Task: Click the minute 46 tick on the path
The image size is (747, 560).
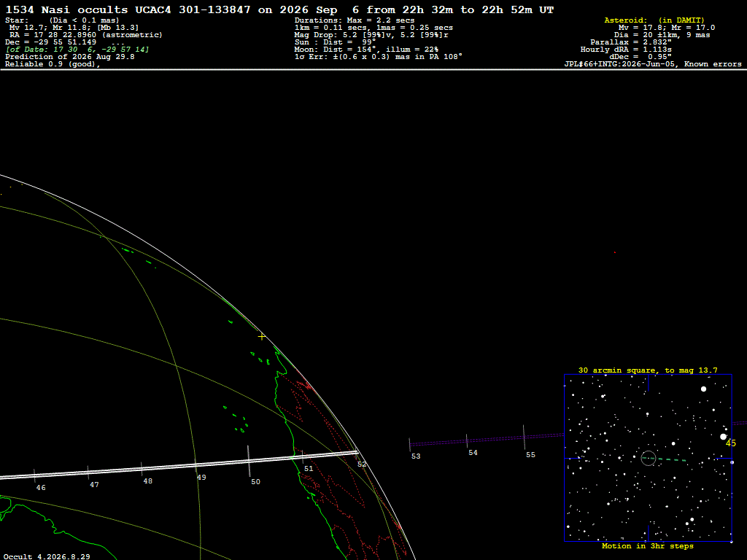Action: pos(34,475)
